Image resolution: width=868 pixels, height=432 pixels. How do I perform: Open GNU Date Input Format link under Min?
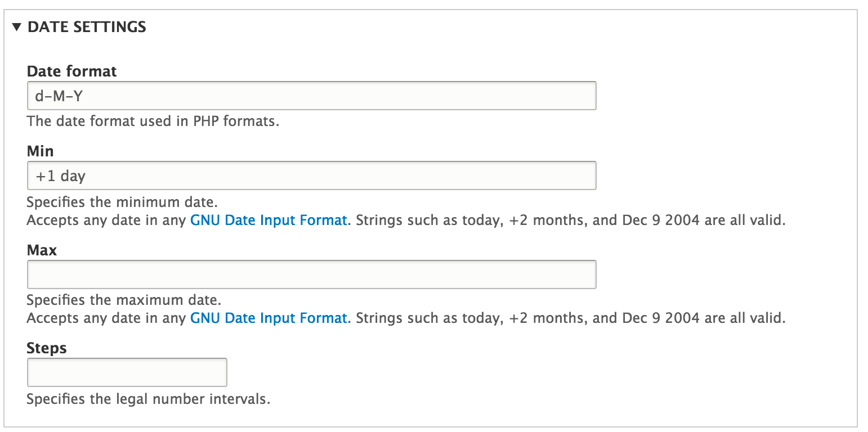(268, 220)
